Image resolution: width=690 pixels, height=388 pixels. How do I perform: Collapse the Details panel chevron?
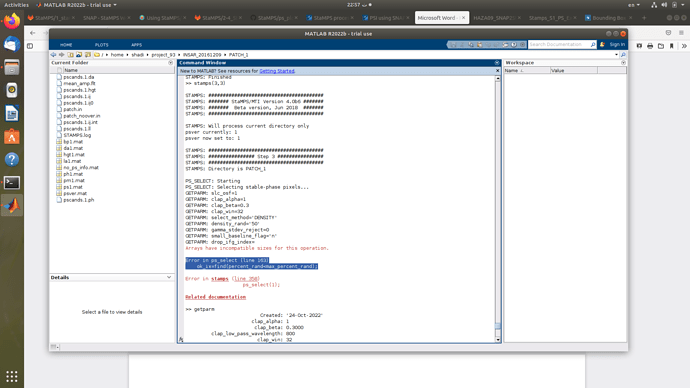coord(169,278)
